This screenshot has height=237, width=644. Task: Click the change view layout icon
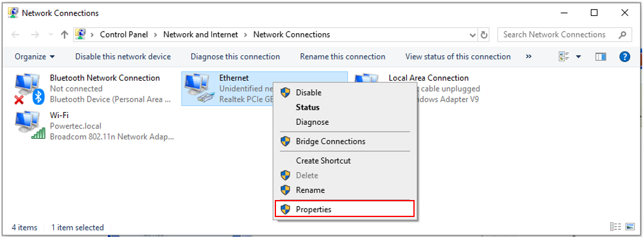tap(564, 57)
